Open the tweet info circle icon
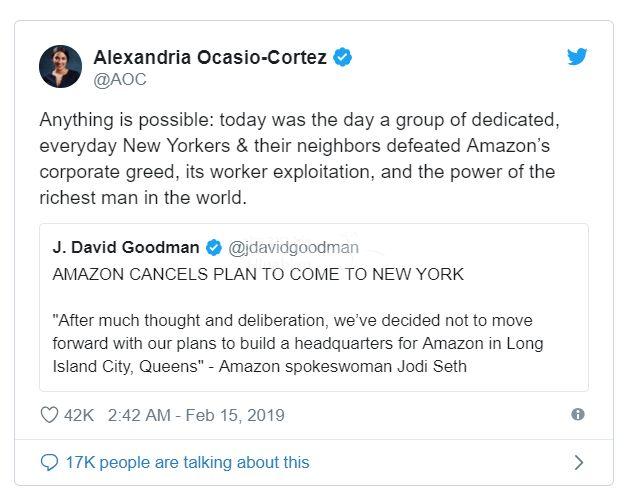This screenshot has width=633, height=503. pos(577,415)
